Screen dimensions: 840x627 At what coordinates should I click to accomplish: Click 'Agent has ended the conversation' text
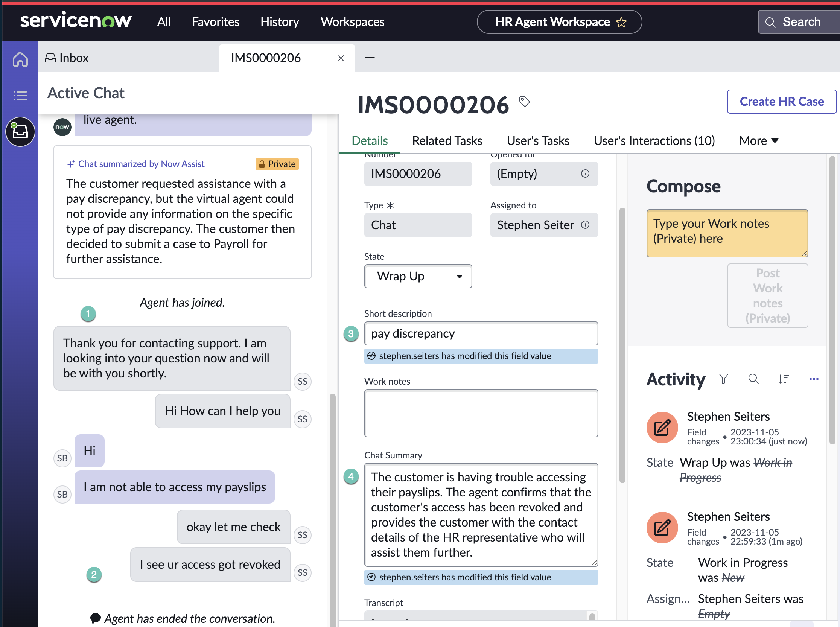pyautogui.click(x=189, y=619)
